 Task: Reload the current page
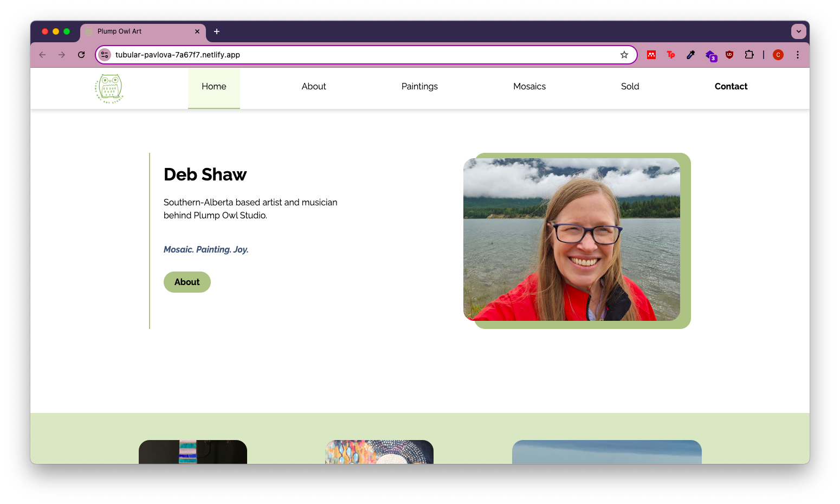pyautogui.click(x=81, y=55)
